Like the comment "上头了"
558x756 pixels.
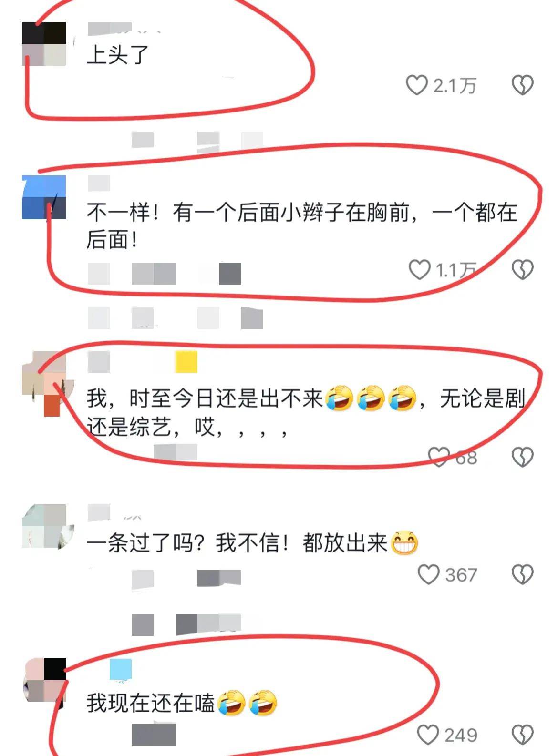click(416, 85)
